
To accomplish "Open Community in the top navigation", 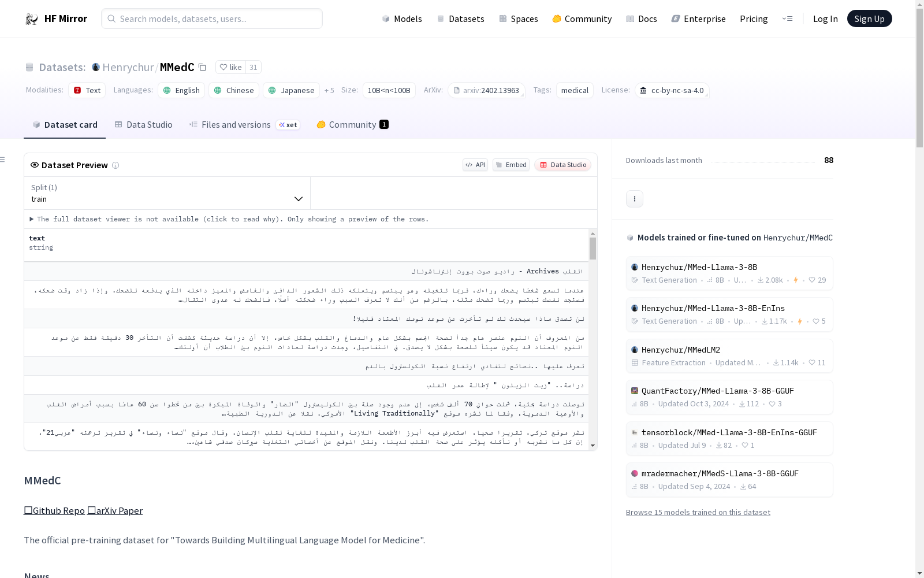I will pos(582,18).
